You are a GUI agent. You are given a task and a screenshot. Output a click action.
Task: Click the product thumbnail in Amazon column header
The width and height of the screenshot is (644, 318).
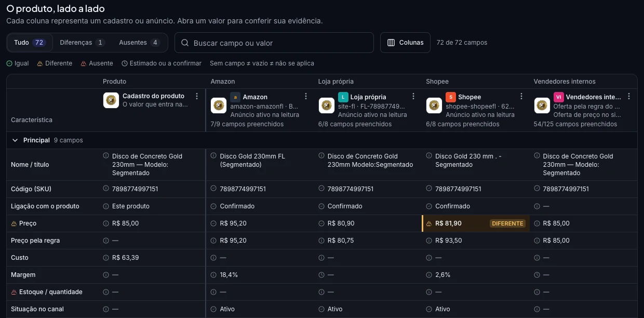pos(219,105)
